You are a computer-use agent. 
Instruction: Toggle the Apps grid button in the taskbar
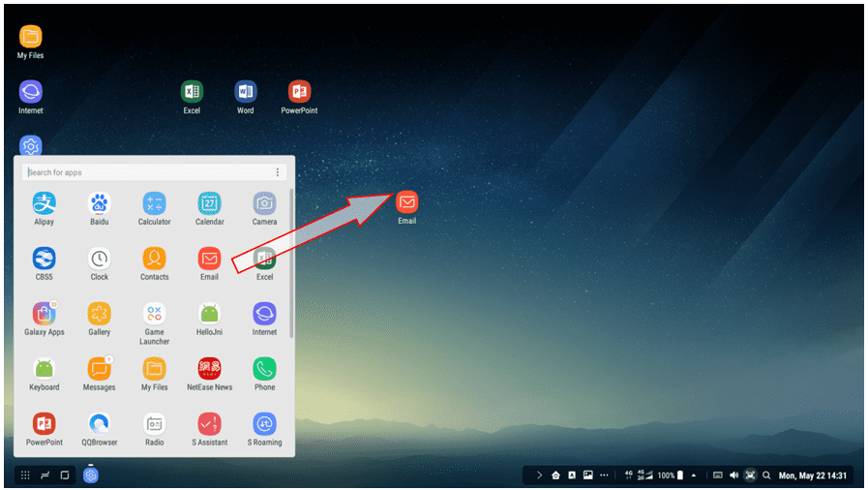[x=25, y=475]
